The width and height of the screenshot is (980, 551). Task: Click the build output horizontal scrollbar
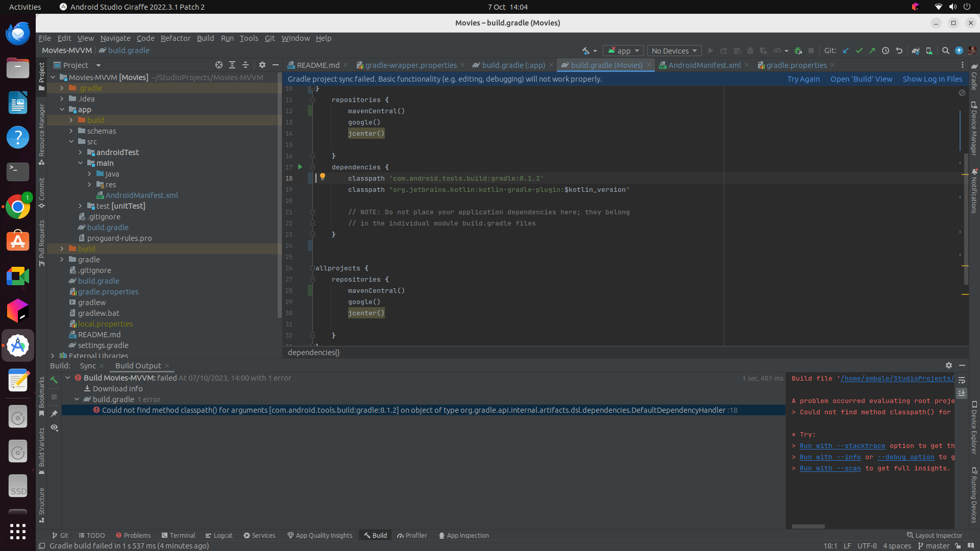click(808, 526)
